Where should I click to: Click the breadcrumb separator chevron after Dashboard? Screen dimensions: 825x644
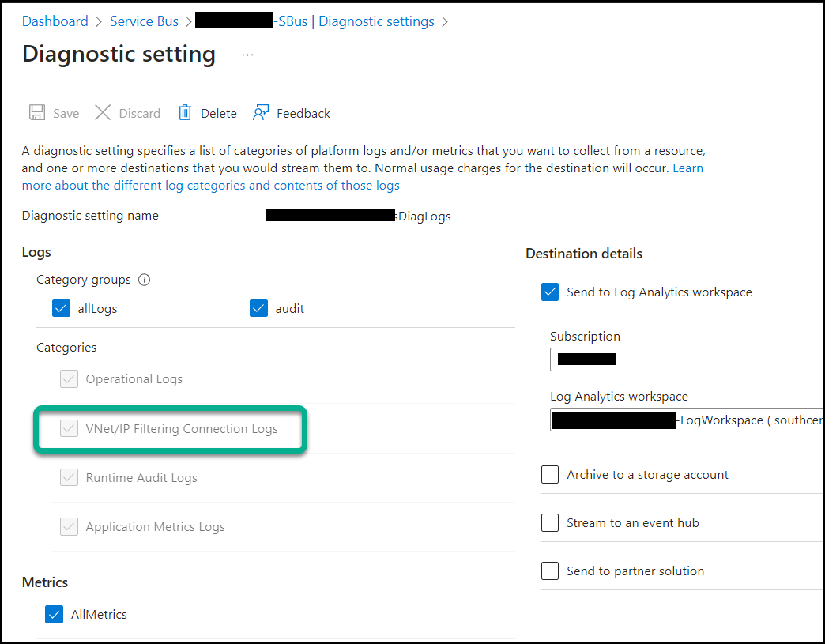(98, 21)
